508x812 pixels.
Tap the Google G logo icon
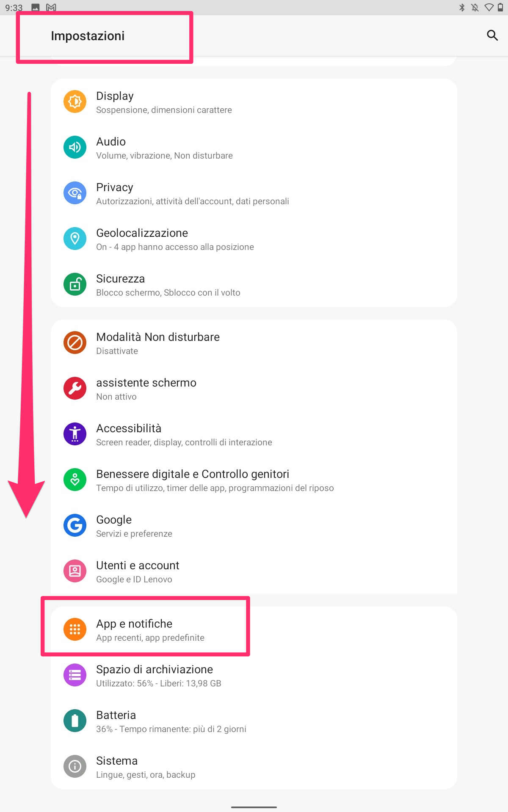click(x=75, y=525)
